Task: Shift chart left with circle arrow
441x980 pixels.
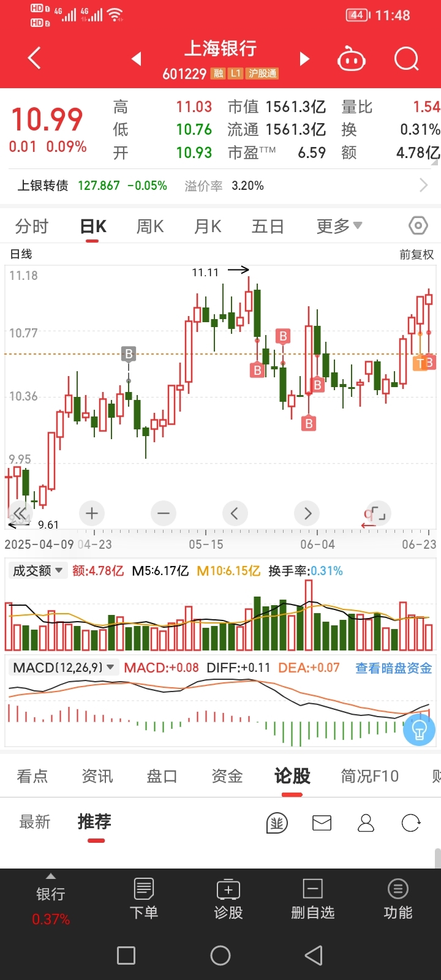Action: coord(235,513)
